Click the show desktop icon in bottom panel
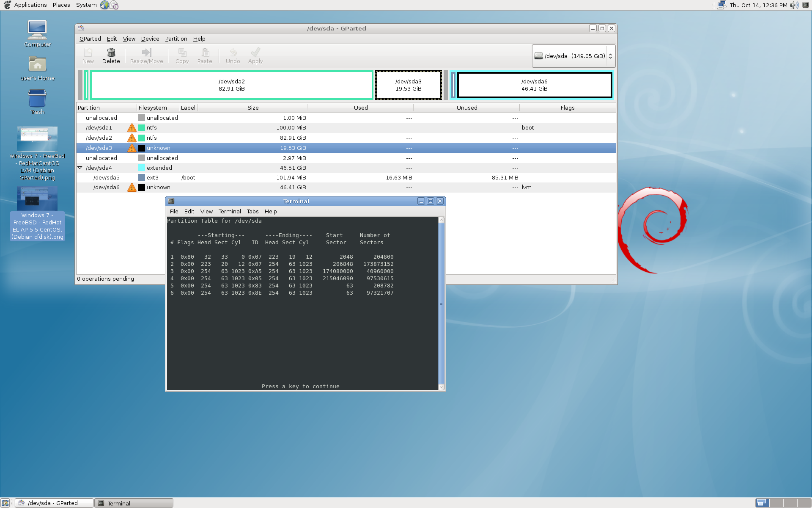 pos(5,503)
